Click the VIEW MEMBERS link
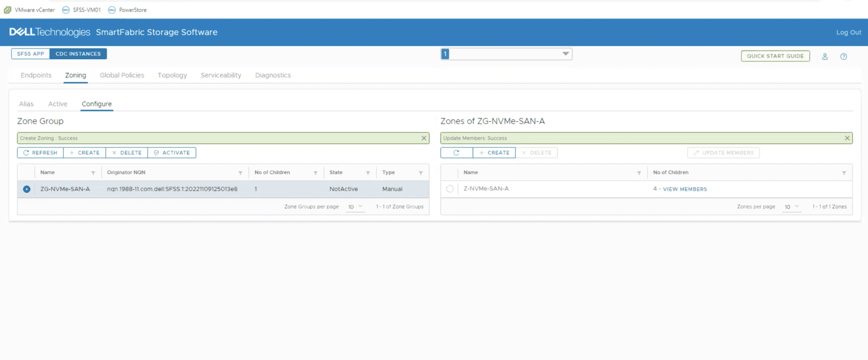 (685, 189)
